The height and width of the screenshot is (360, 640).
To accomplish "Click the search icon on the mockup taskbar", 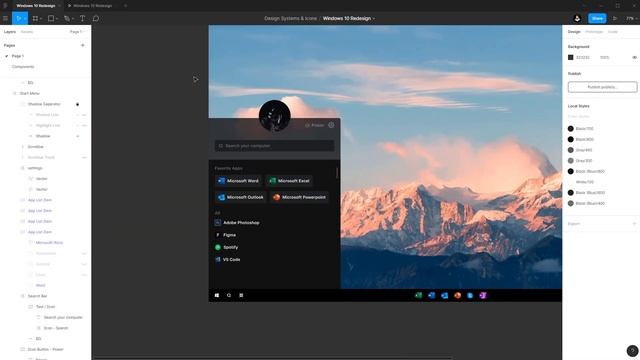I will (x=229, y=295).
